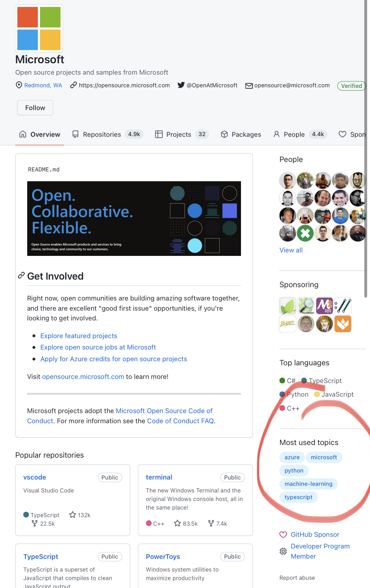Select the machine-learning topic tag

coord(308,484)
